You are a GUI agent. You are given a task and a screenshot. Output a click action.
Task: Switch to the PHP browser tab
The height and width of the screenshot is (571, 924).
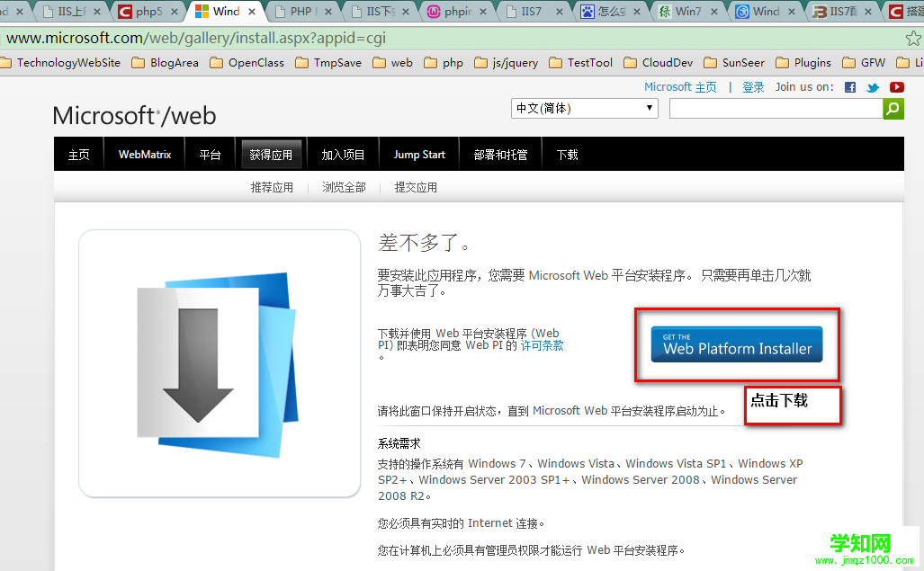[302, 11]
